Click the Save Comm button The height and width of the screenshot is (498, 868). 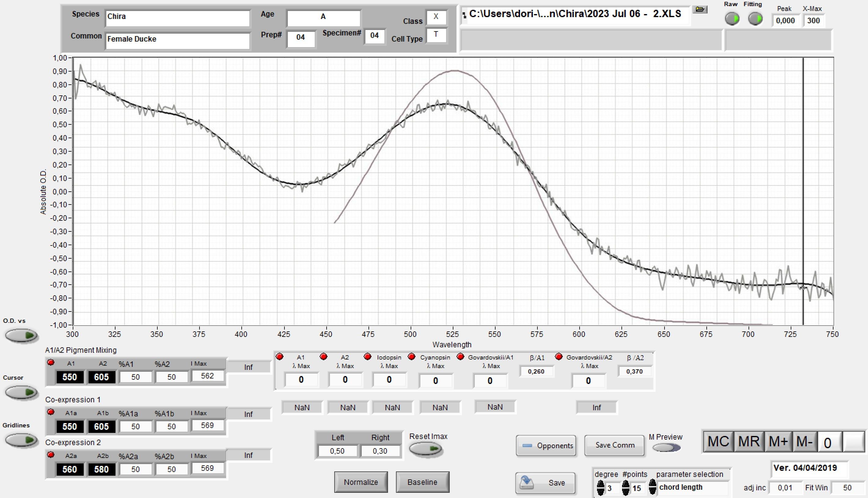[x=614, y=445]
